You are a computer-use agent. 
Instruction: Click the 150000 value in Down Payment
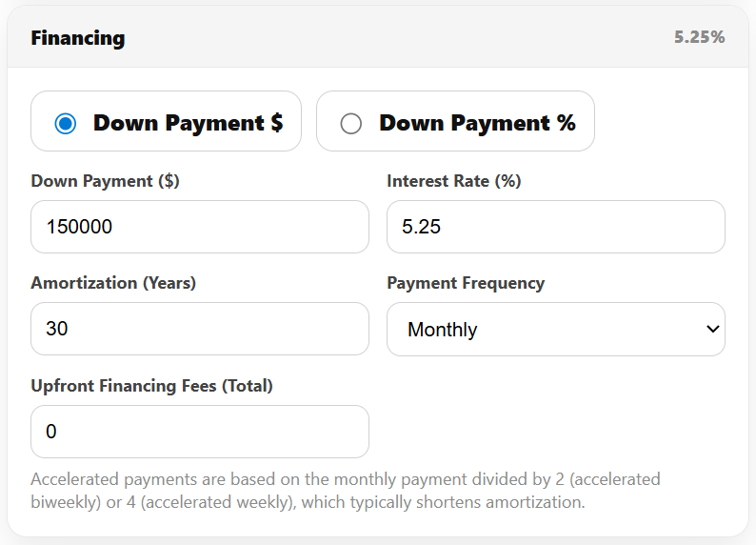click(79, 227)
